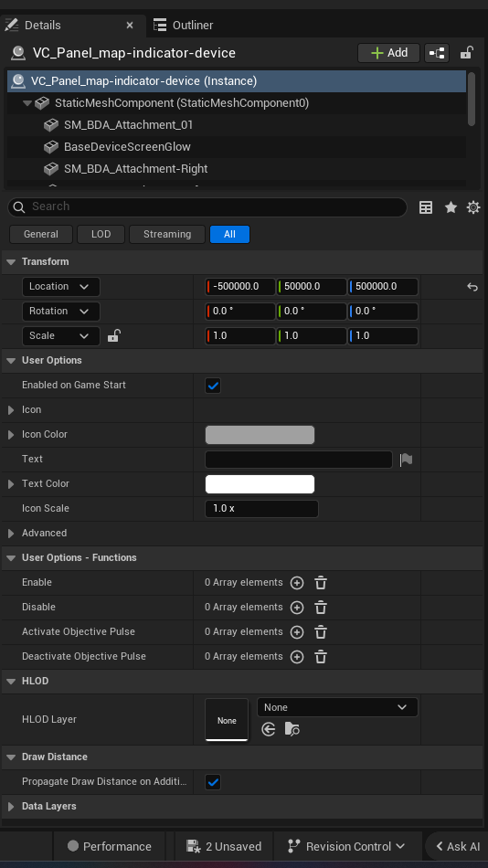Collapse the StaticMeshComponent tree node

27,103
